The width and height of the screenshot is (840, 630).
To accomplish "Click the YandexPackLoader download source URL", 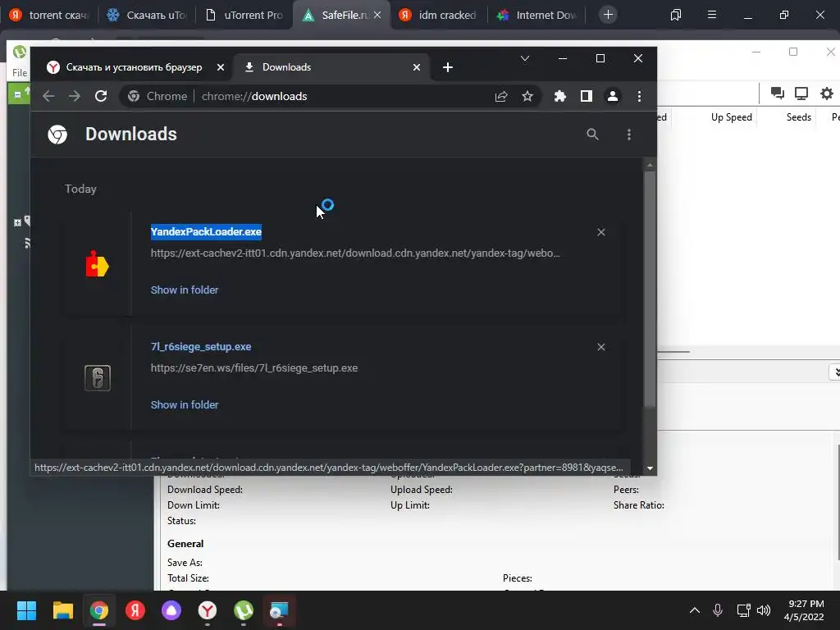I will (355, 253).
